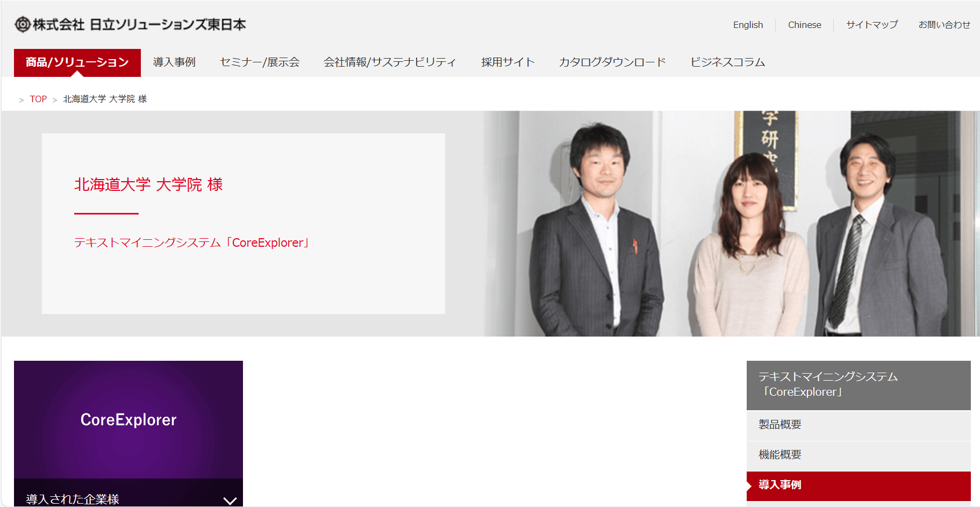The width and height of the screenshot is (980, 507).
Task: Expand the 導入された企業様 chevron
Action: (230, 500)
